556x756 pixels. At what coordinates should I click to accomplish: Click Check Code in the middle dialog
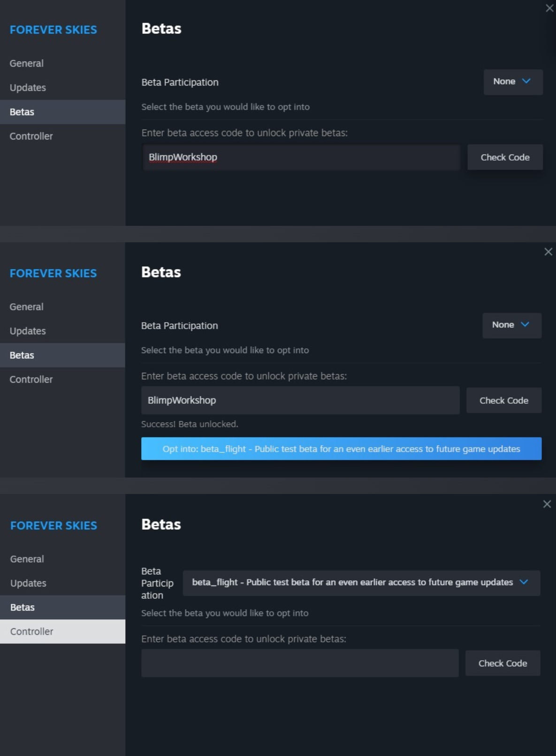pos(504,401)
